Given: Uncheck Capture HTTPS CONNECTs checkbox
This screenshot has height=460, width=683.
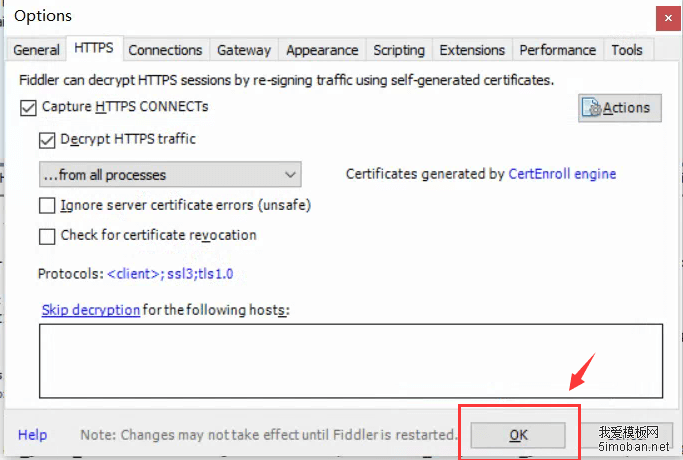Looking at the screenshot, I should 27,107.
